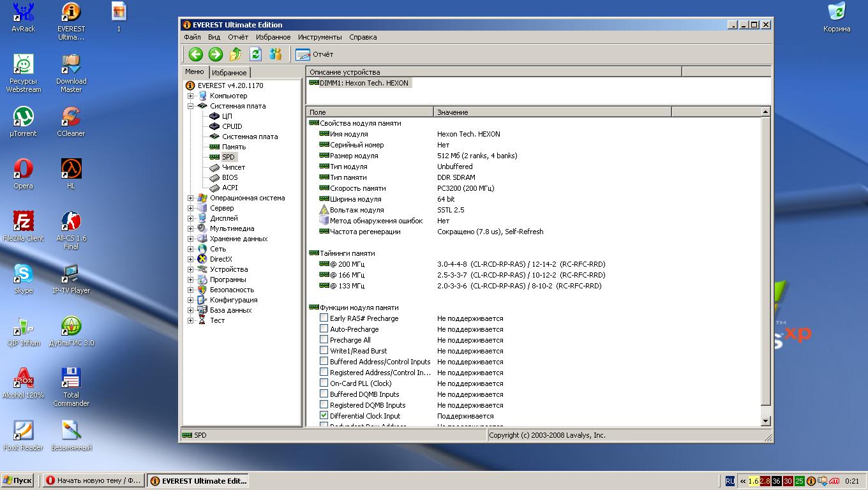The width and height of the screenshot is (868, 490).
Task: Expand the Мультимедиа tree node
Action: tap(190, 228)
